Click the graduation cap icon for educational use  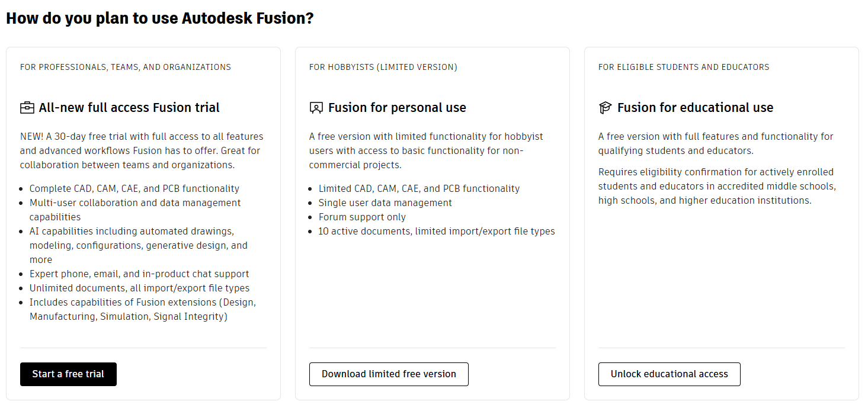pyautogui.click(x=605, y=108)
